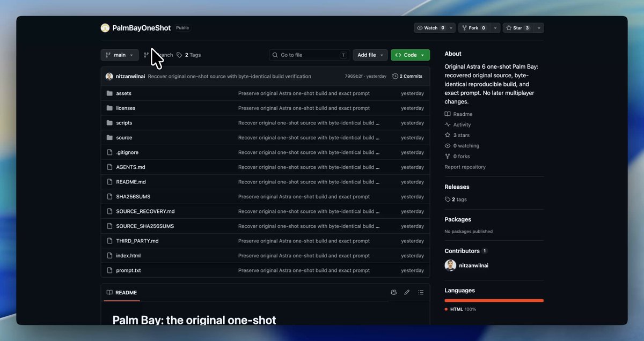Click the source folder icon
The height and width of the screenshot is (341, 644).
tap(109, 137)
